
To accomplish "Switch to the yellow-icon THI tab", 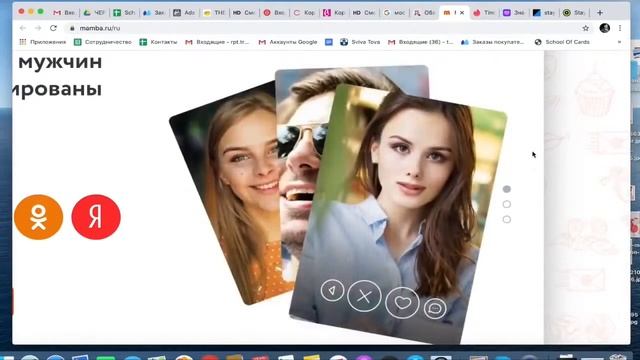I will click(x=214, y=13).
